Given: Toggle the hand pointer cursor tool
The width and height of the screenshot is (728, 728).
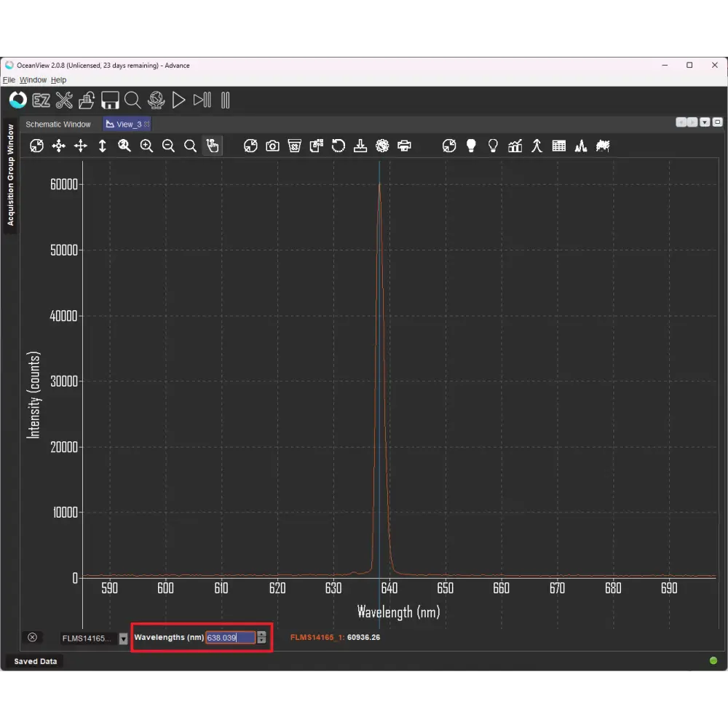Looking at the screenshot, I should (x=213, y=146).
